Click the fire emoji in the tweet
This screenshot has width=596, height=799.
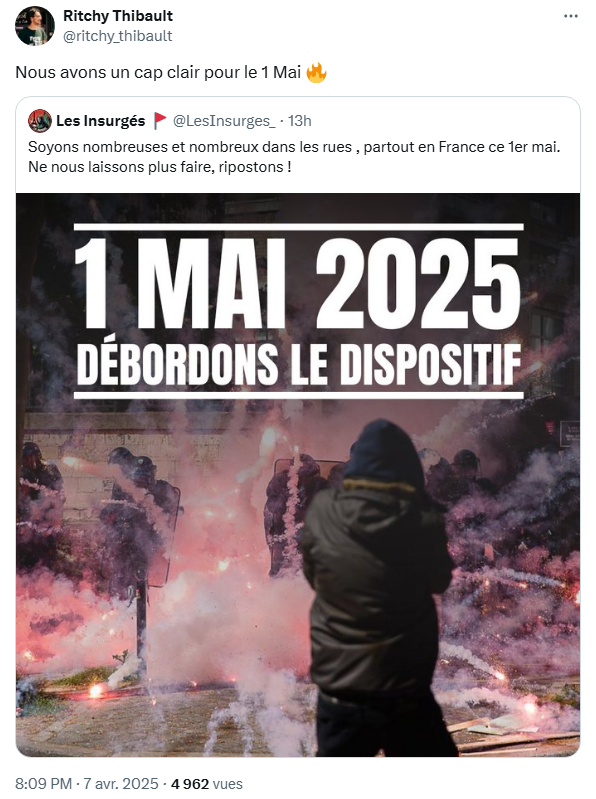(x=316, y=72)
